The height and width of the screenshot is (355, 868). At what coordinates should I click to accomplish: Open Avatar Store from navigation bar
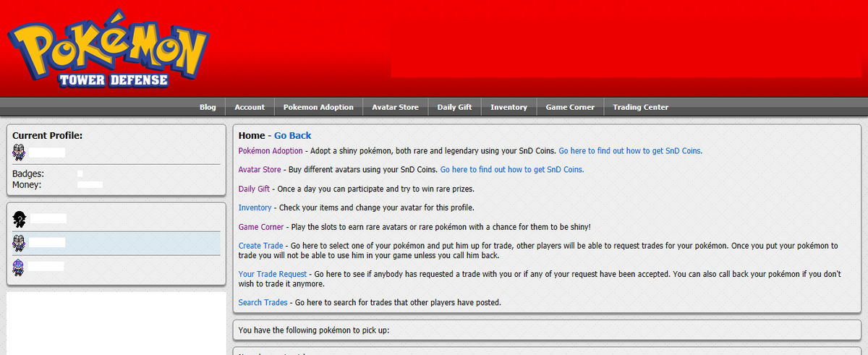pos(395,107)
